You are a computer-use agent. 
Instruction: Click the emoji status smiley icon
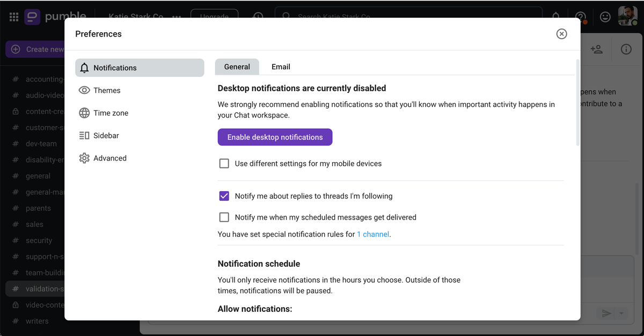(605, 17)
